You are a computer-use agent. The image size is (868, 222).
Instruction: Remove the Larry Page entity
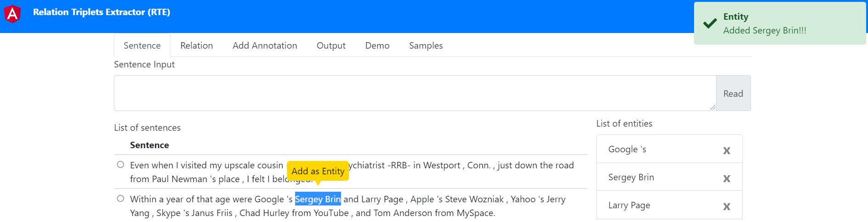[727, 206]
